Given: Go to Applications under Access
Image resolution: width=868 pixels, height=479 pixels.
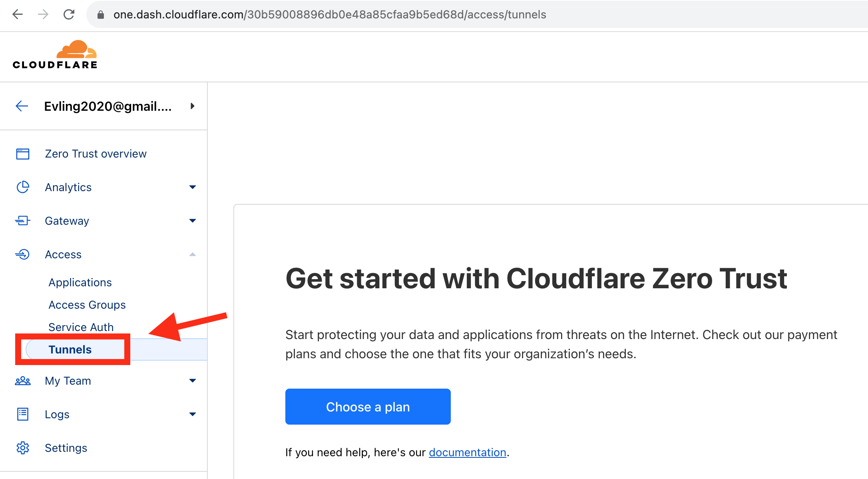Looking at the screenshot, I should point(80,283).
